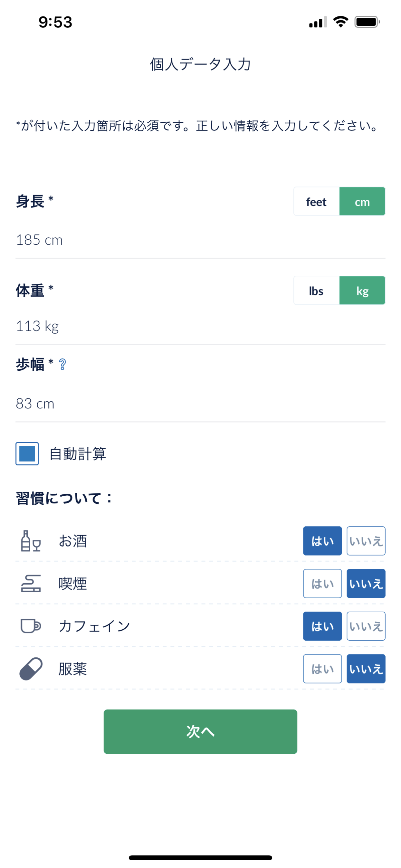Screen dimensions: 401x868
Task: Switch height unit to feet
Action: pos(316,202)
